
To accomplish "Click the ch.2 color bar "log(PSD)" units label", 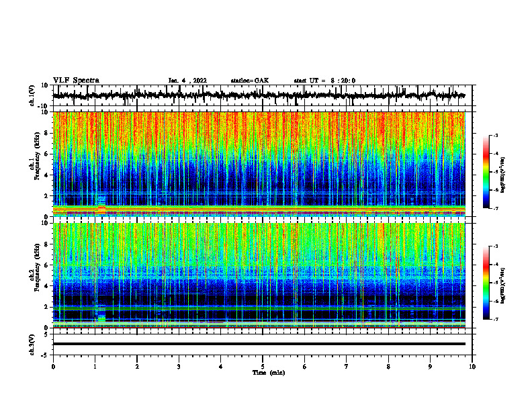I will pos(503,285).
